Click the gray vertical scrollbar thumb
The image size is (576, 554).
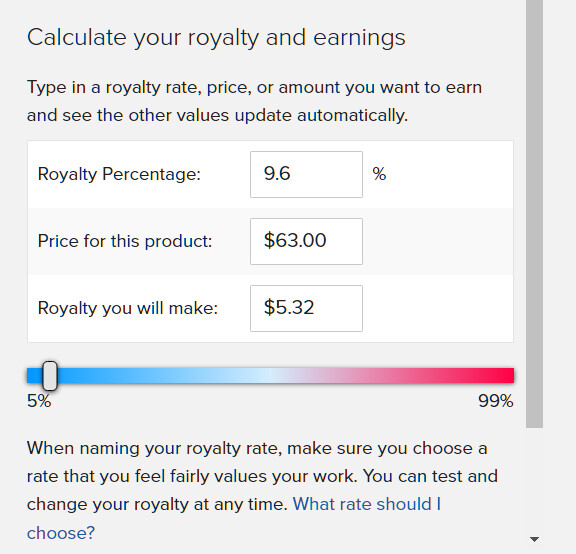pos(534,214)
